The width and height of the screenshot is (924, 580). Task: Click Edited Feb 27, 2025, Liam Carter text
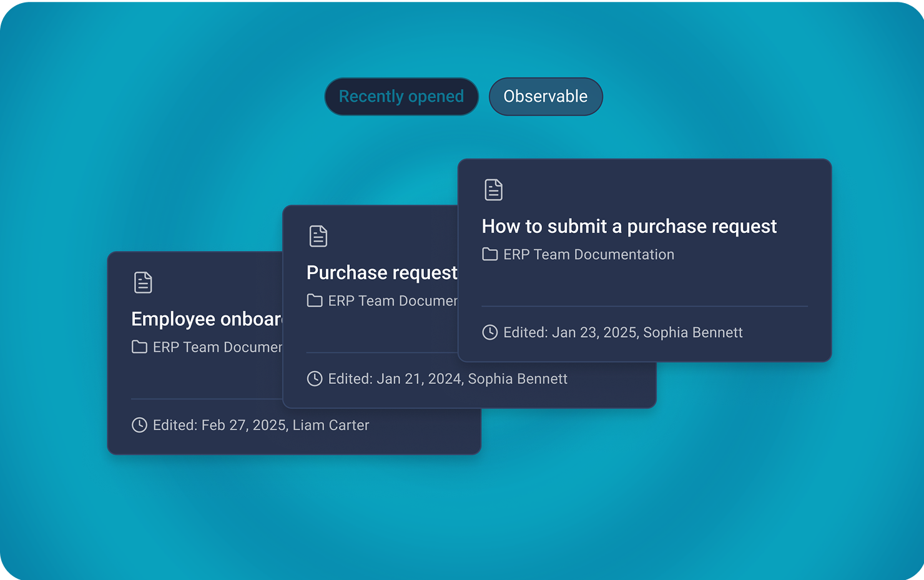click(x=261, y=425)
